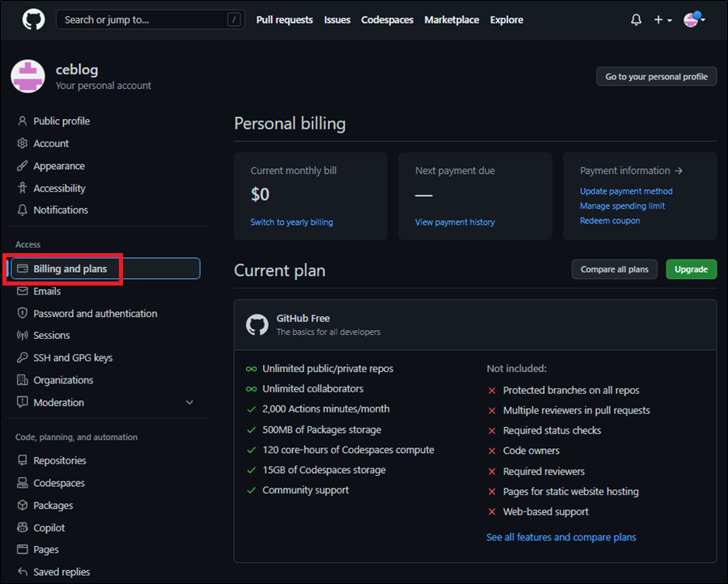
Task: Open Explore in top navigation
Action: click(506, 20)
